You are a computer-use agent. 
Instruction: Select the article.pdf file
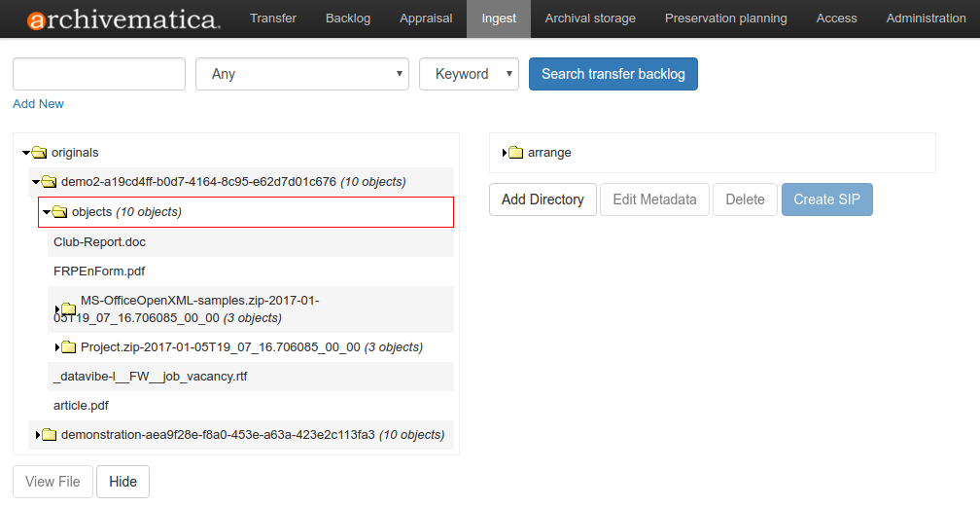pyautogui.click(x=81, y=406)
